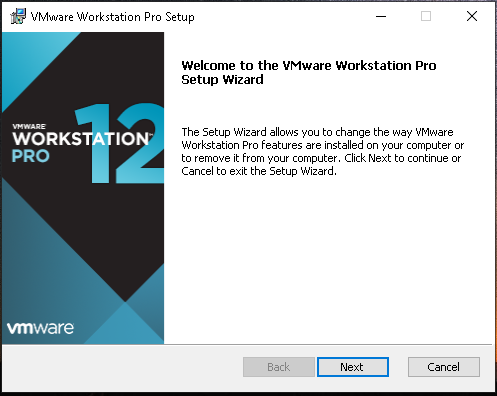The image size is (497, 396).
Task: Minimize the VMware Setup window
Action: 381,16
